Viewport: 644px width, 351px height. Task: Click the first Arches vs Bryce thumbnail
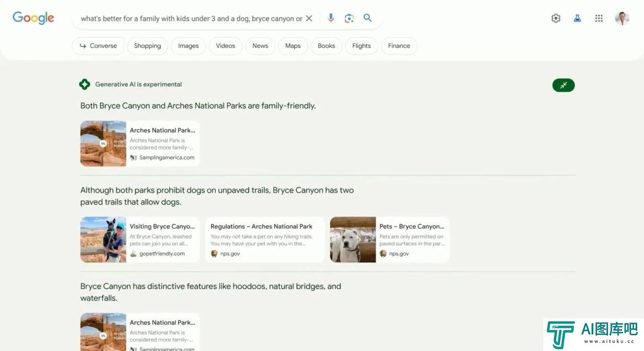tap(103, 144)
